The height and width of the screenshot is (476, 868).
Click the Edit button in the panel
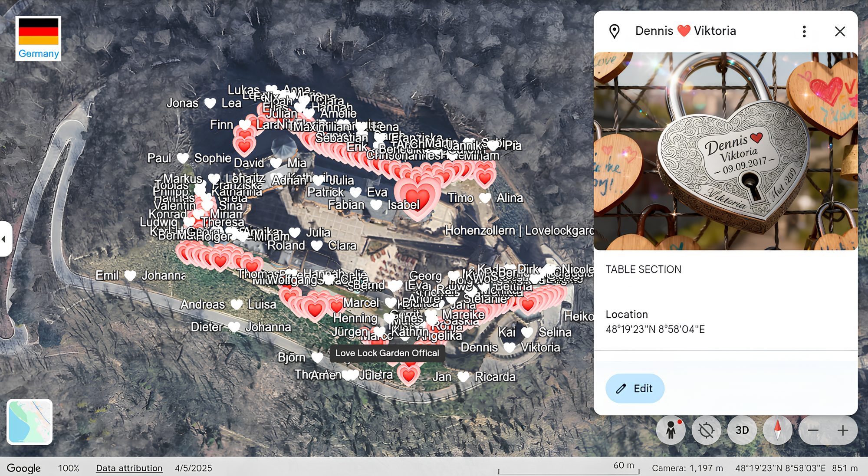(x=635, y=388)
